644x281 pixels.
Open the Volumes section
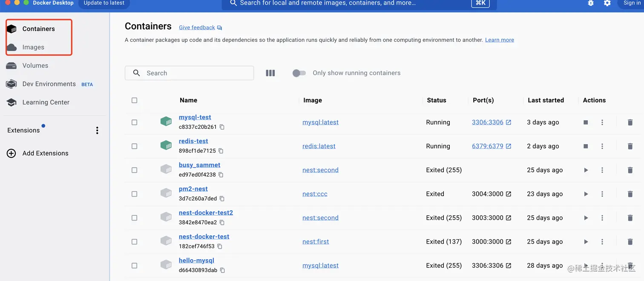[x=35, y=66]
